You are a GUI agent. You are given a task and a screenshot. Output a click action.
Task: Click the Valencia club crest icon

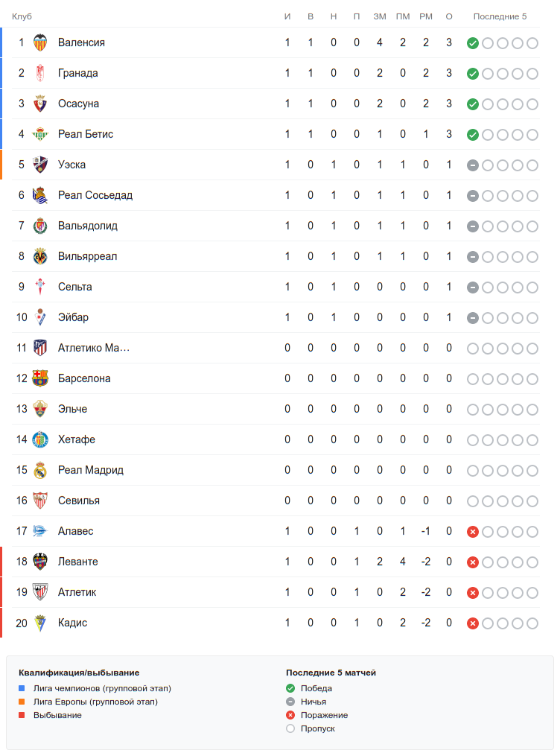(40, 42)
